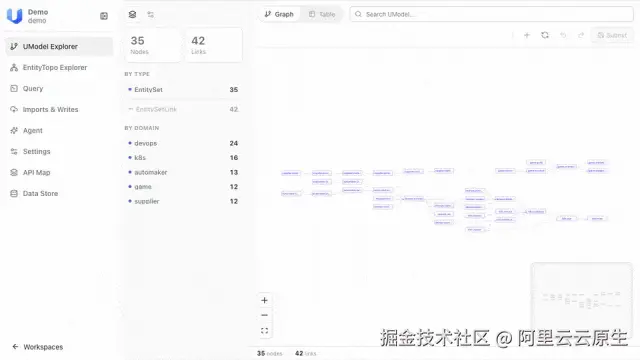Zoom in the graph canvas
Screen dimensions: 640x360
[264, 300]
